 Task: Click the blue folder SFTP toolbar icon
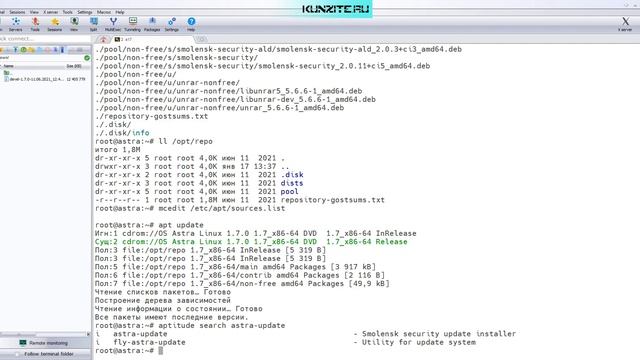click(40, 50)
